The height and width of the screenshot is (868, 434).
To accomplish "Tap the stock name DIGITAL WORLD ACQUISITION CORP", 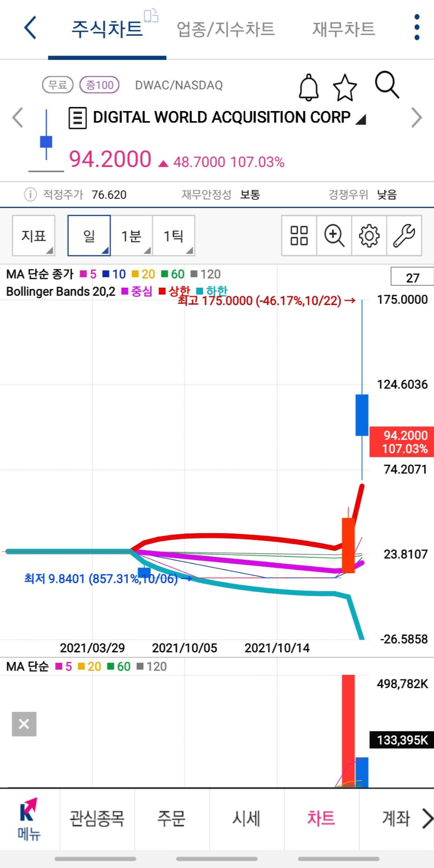I will pos(222,117).
